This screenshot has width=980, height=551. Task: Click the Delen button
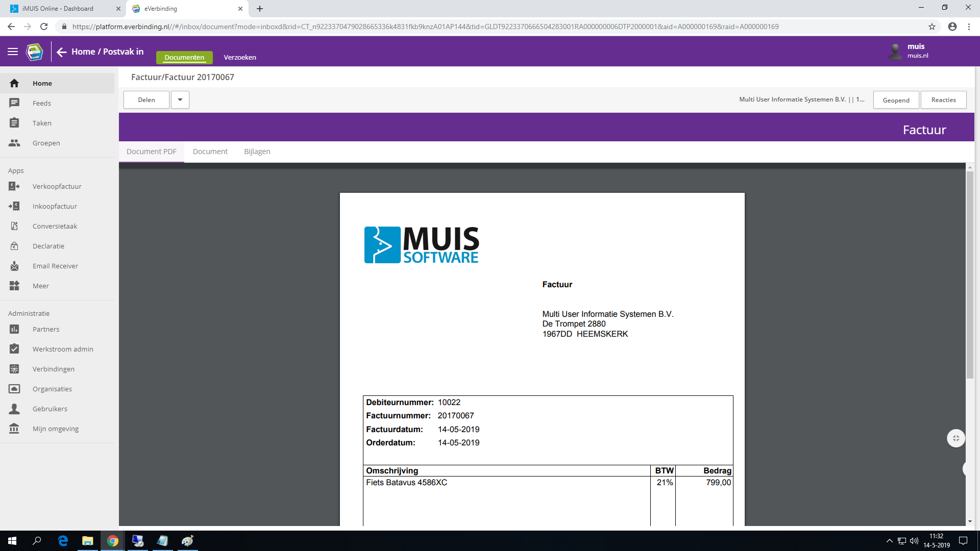coord(146,100)
